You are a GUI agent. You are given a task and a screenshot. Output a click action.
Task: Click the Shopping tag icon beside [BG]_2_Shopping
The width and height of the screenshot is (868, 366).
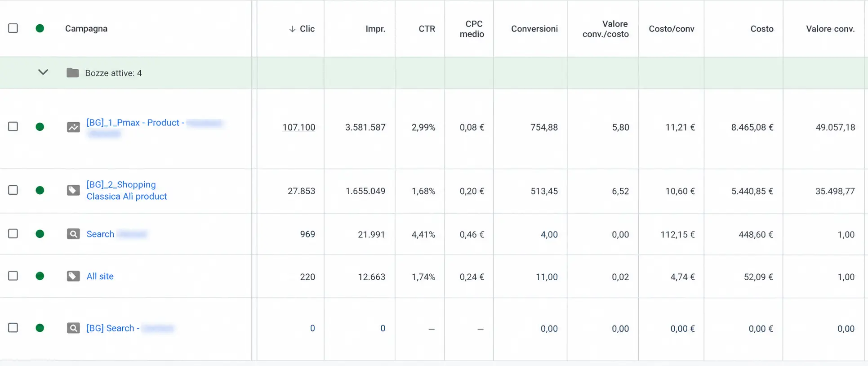(x=73, y=190)
